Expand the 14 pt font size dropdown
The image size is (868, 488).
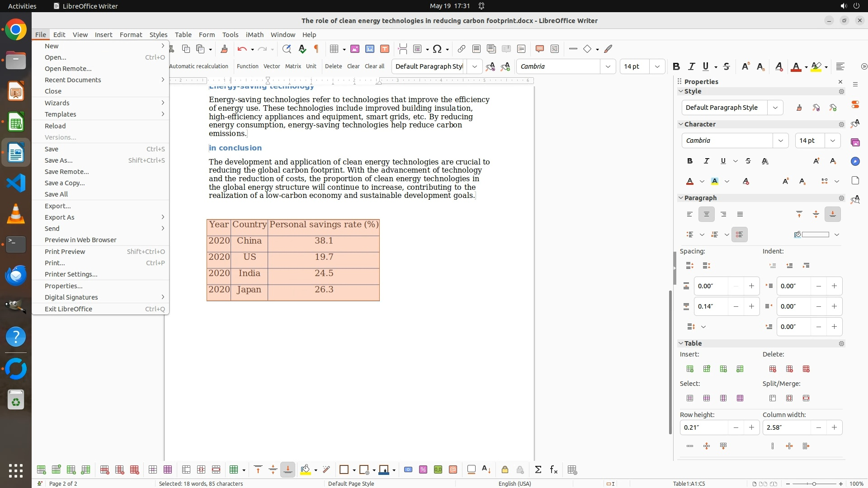click(x=657, y=66)
